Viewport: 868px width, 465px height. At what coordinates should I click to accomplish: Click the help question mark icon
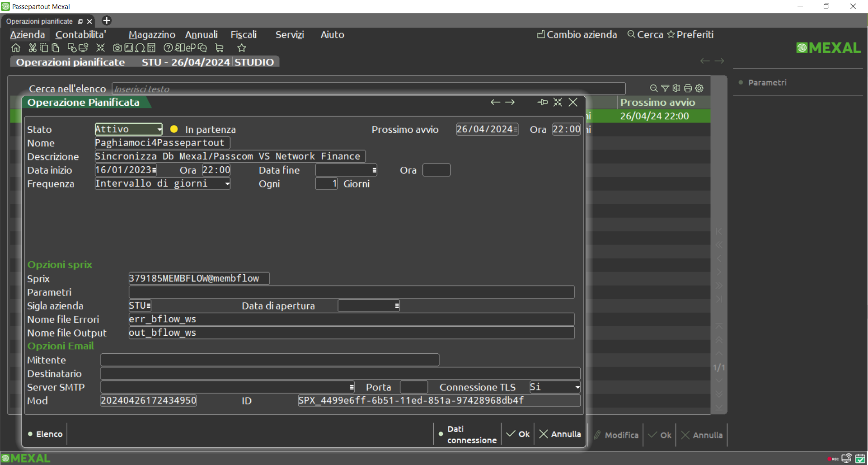coord(168,48)
